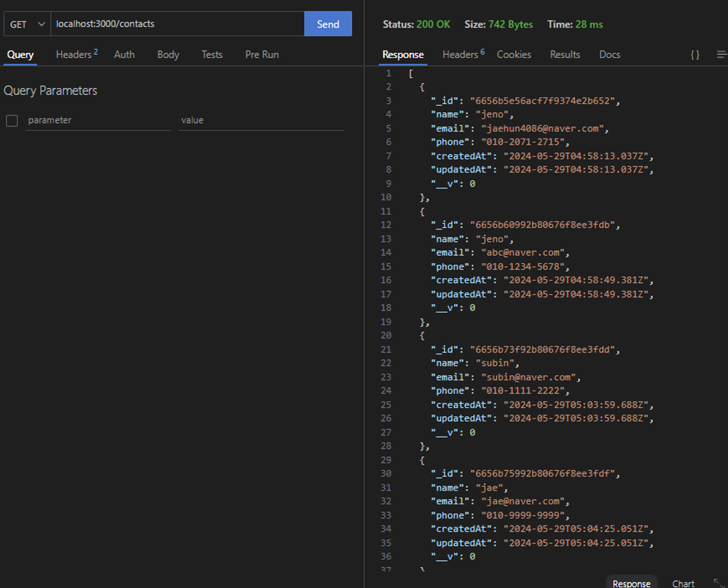Click id 6656b73f92b80676f8ee3fdd line
The image size is (728, 588).
click(526, 350)
